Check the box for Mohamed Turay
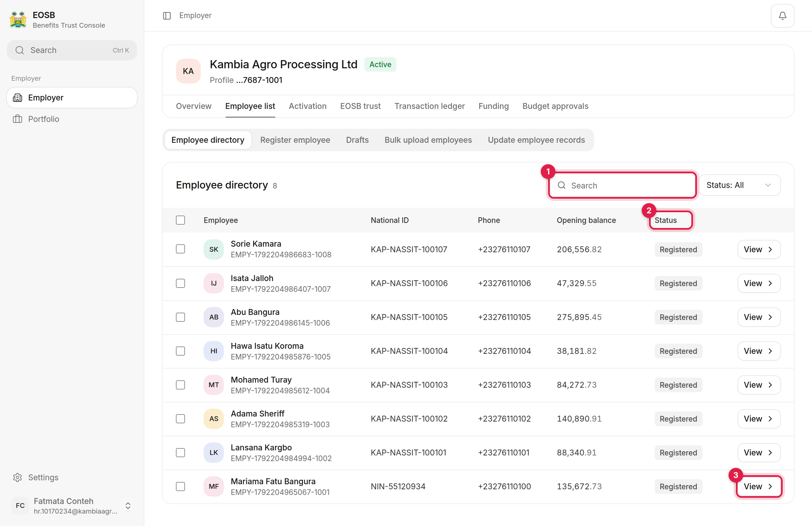Image resolution: width=812 pixels, height=526 pixels. pos(180,385)
